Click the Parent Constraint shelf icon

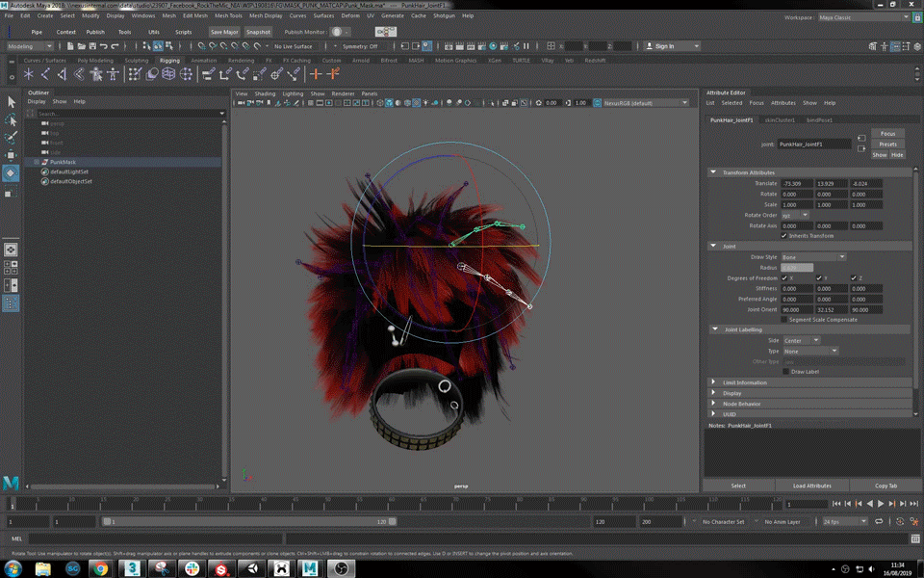[208, 74]
